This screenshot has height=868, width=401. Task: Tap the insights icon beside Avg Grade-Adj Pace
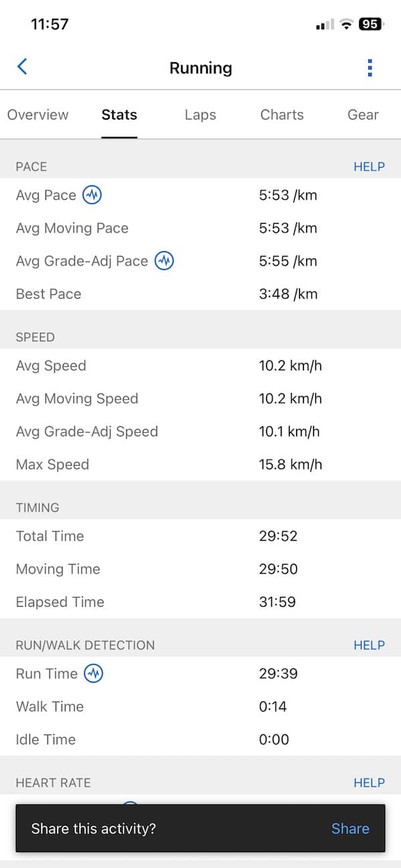[x=164, y=261]
